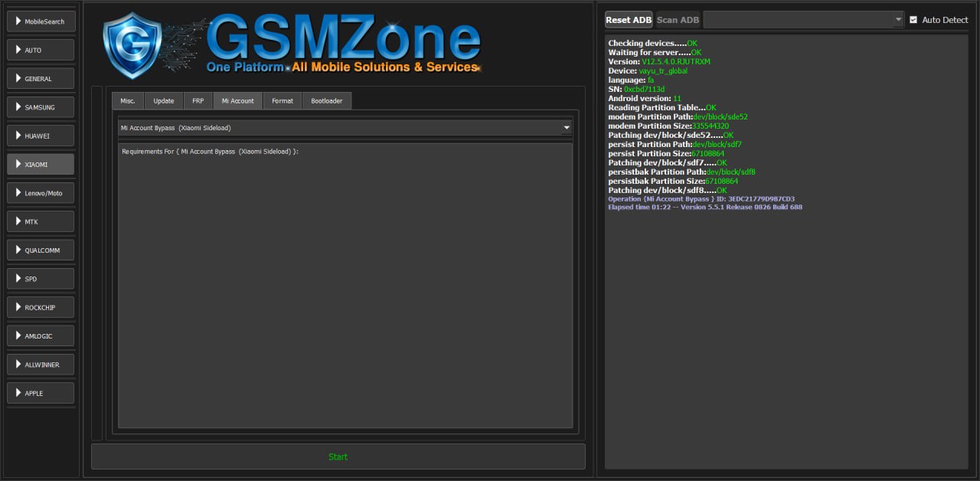This screenshot has height=481, width=980.
Task: Expand the MTK sidebar category
Action: (x=41, y=221)
